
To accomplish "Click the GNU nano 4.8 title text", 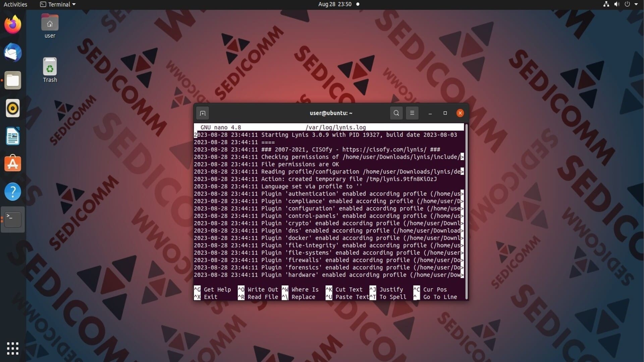I will tap(221, 127).
